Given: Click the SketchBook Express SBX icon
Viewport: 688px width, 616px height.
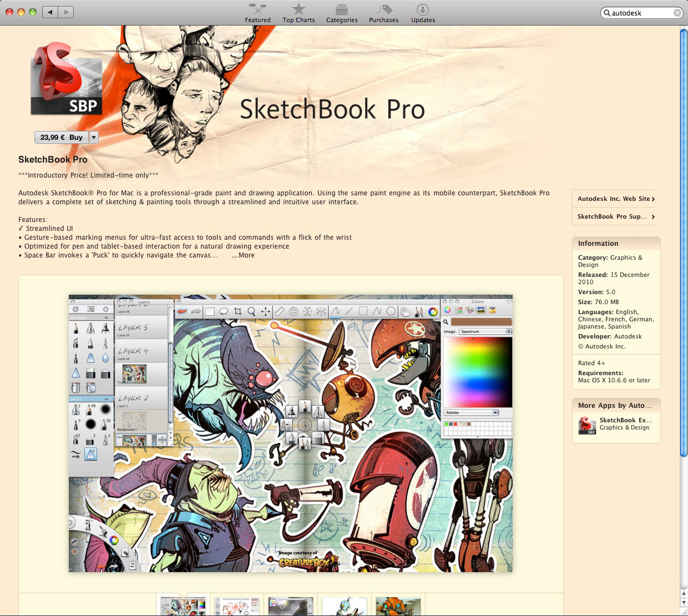Looking at the screenshot, I should pyautogui.click(x=587, y=425).
